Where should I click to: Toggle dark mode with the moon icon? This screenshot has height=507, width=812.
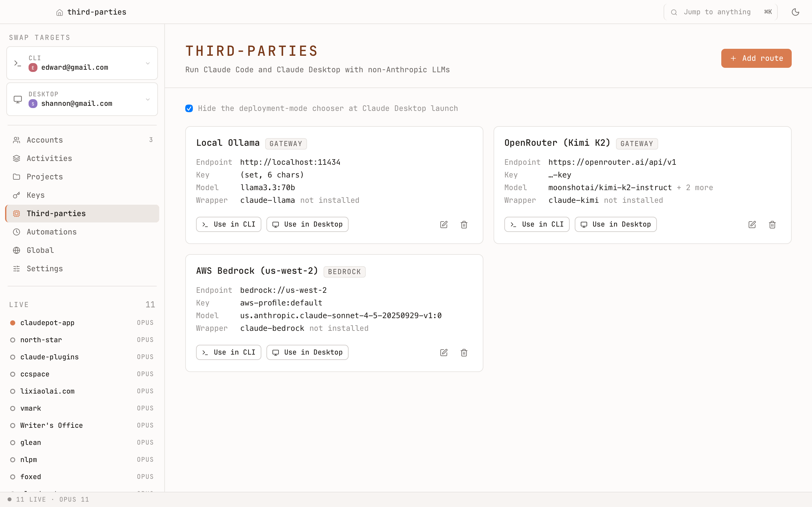(796, 12)
